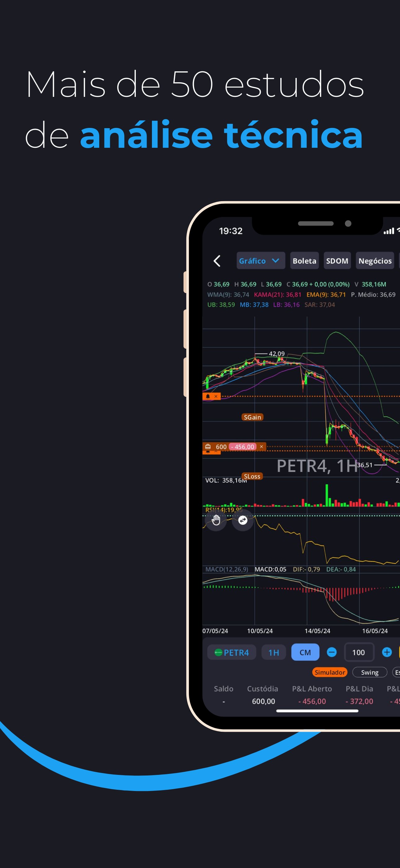Tap the swap arrows round icon
Viewport: 400px width, 868px height.
point(243,520)
